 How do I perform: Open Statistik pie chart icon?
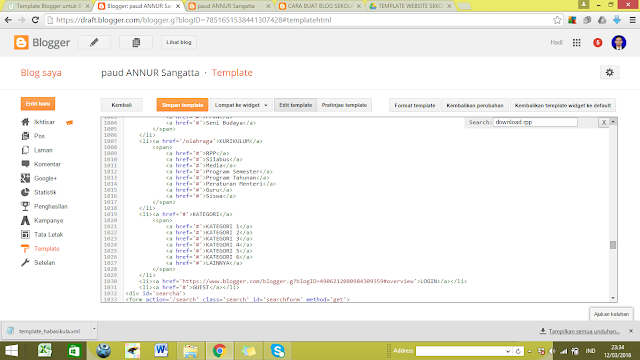pos(25,192)
